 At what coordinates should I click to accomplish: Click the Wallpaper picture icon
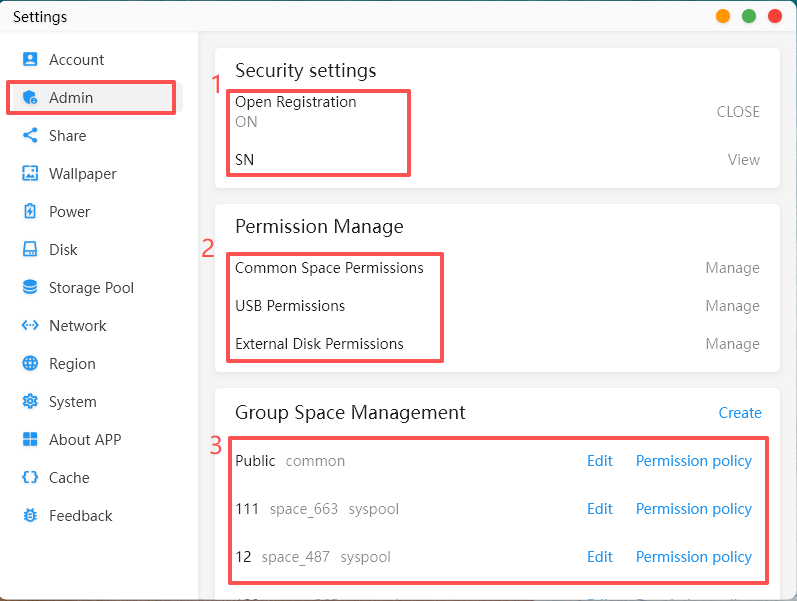30,173
